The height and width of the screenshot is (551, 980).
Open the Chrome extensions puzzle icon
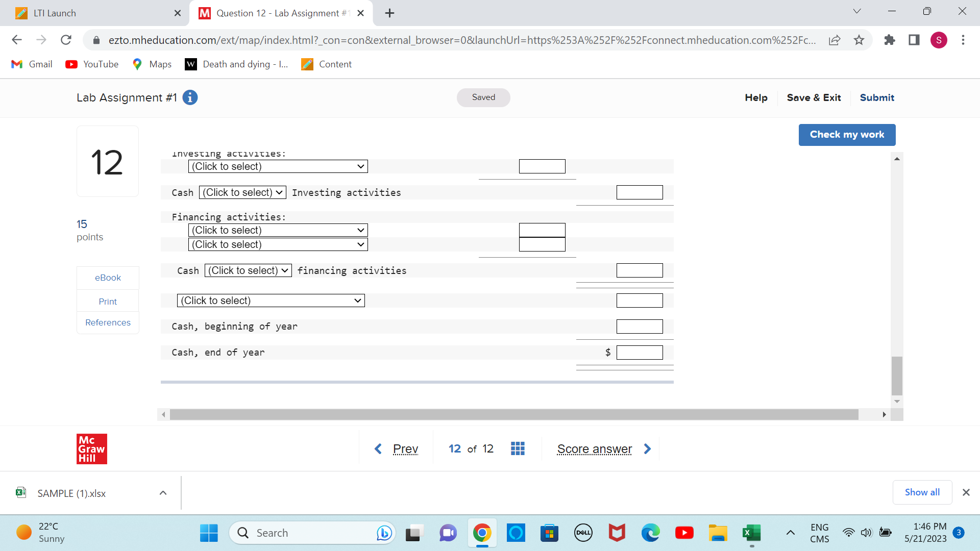pyautogui.click(x=889, y=40)
